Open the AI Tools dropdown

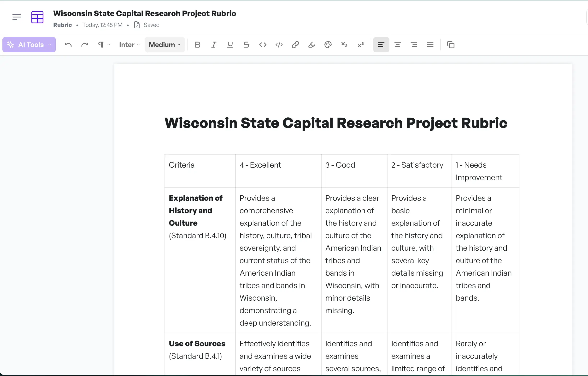[x=29, y=45]
